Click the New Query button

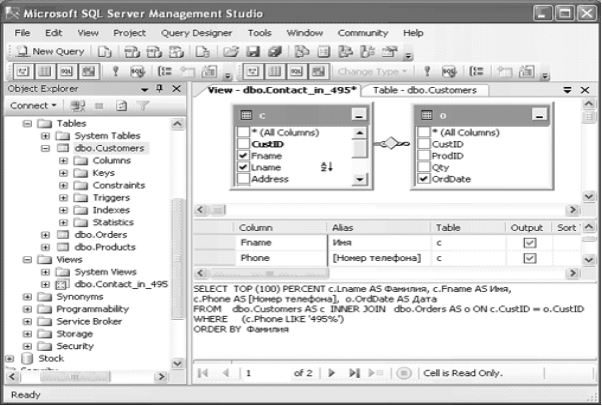(x=50, y=51)
